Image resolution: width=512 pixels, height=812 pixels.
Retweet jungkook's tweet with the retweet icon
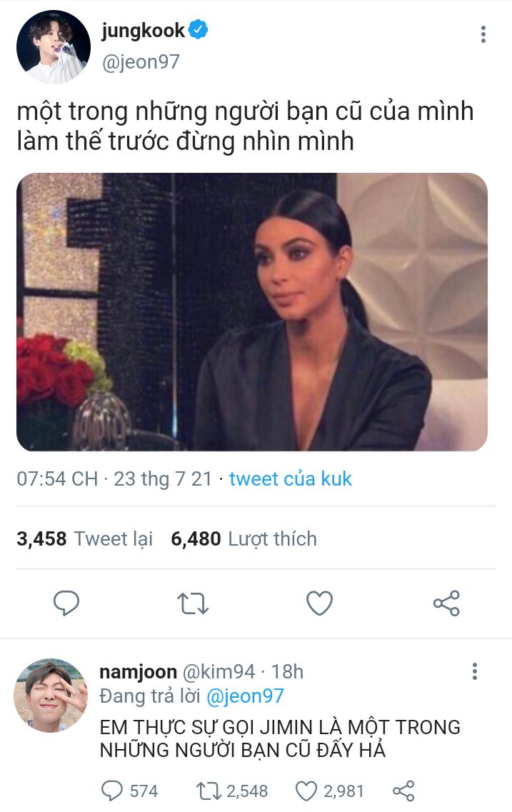(193, 603)
